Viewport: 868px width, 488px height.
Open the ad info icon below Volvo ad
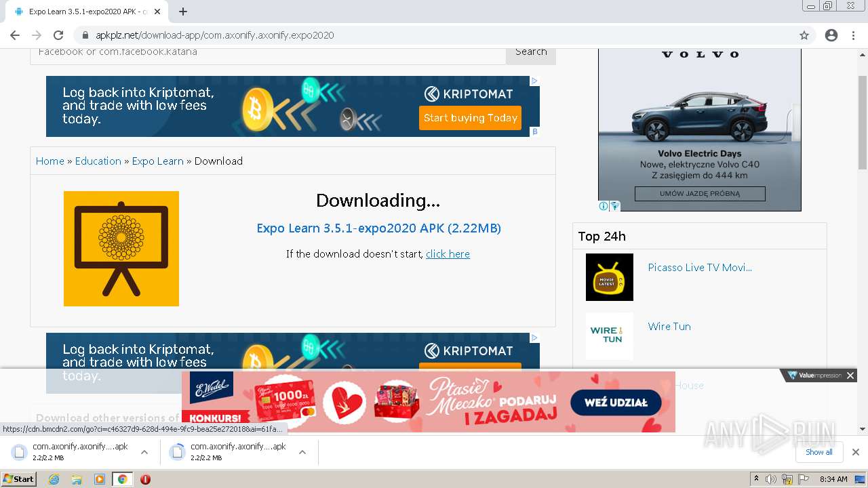603,206
